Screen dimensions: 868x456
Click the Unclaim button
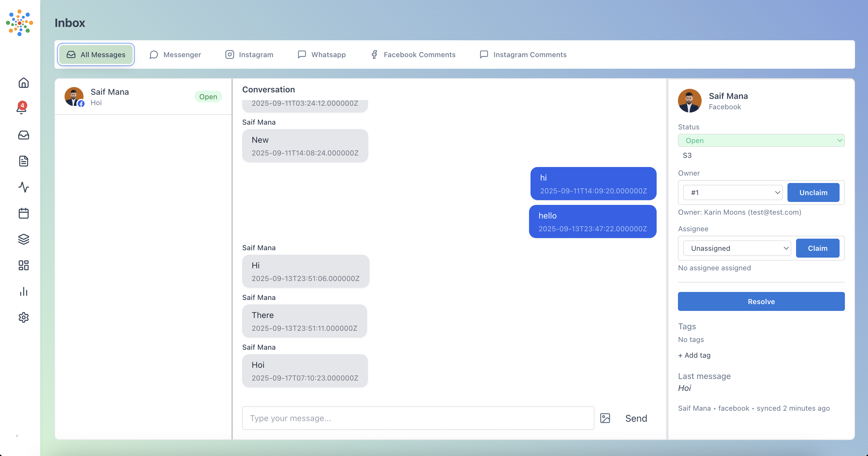point(813,193)
